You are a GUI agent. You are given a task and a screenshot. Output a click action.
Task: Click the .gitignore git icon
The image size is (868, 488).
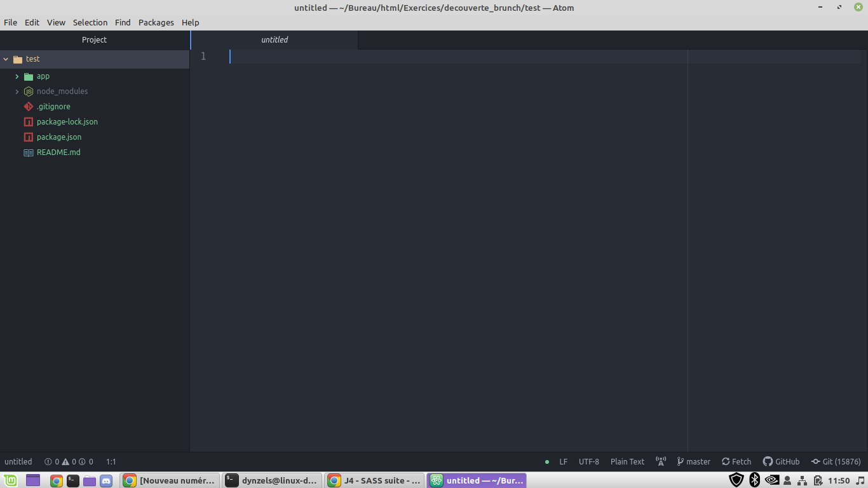tap(29, 107)
